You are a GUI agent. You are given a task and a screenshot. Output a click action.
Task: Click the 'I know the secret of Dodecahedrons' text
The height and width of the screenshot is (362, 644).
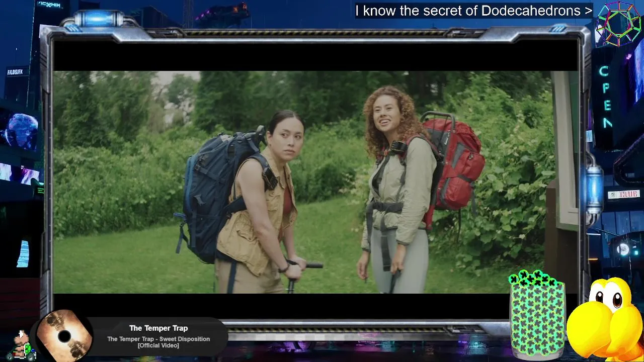pyautogui.click(x=474, y=11)
